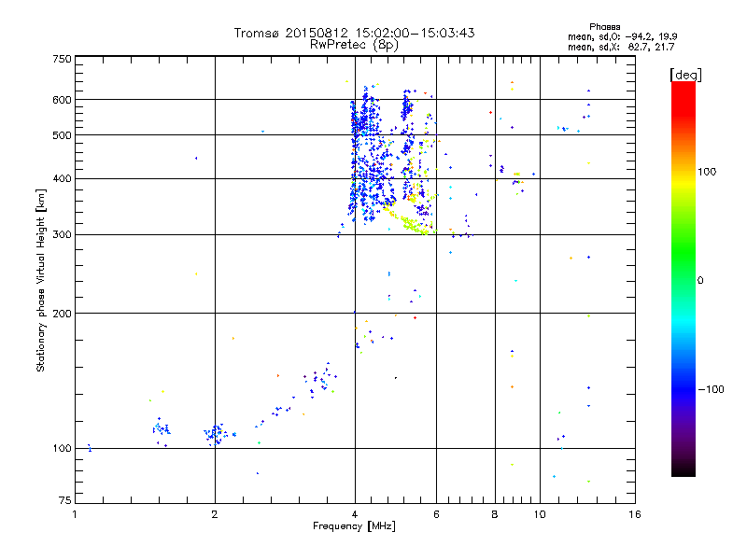The image size is (747, 560).
Task: Click the y-axis tick label '400'
Action: 62,178
